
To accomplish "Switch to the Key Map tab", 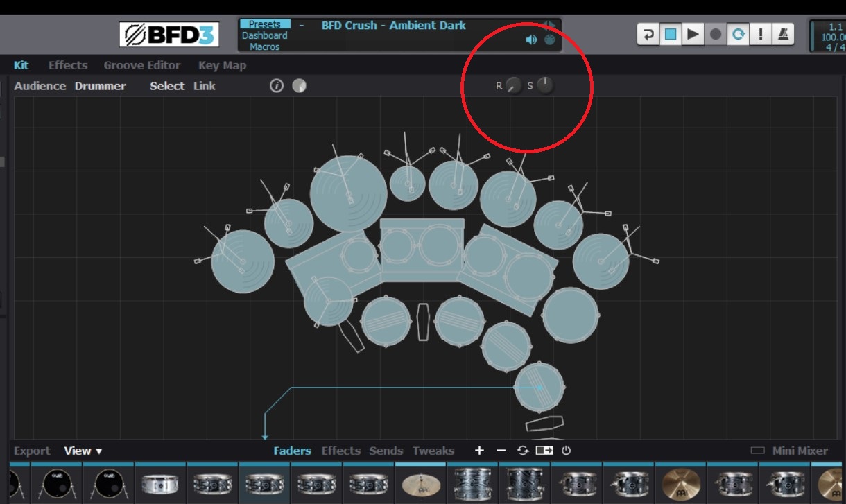I will (222, 65).
